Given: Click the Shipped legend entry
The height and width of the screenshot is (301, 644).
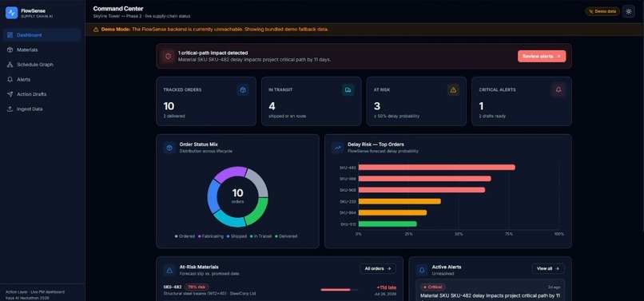Looking at the screenshot, I should [237, 236].
